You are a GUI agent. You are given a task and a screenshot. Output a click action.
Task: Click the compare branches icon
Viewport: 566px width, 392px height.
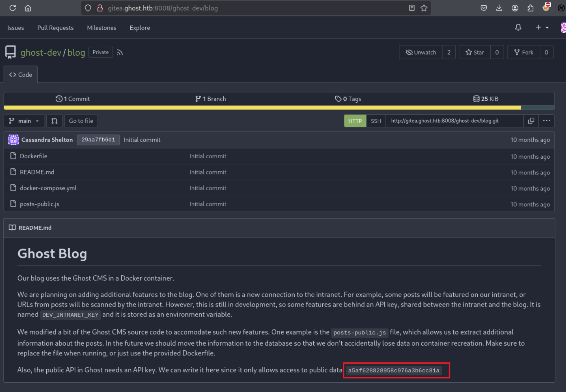[54, 121]
